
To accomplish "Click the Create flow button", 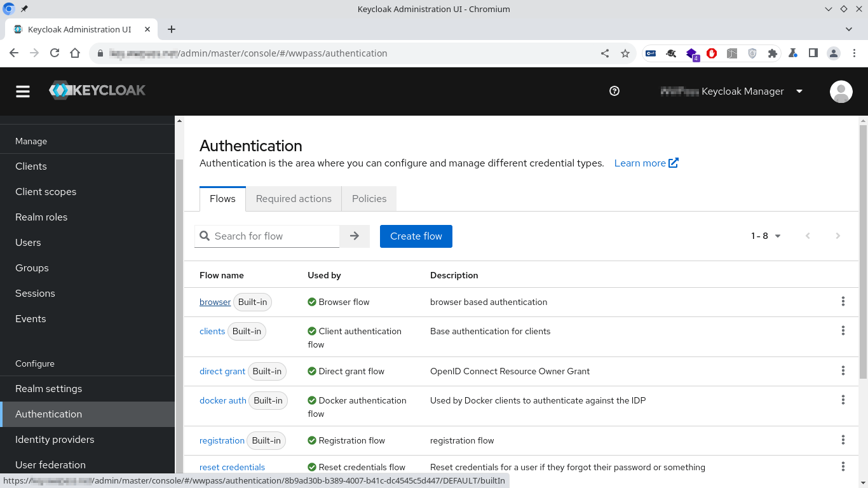I will click(x=416, y=236).
